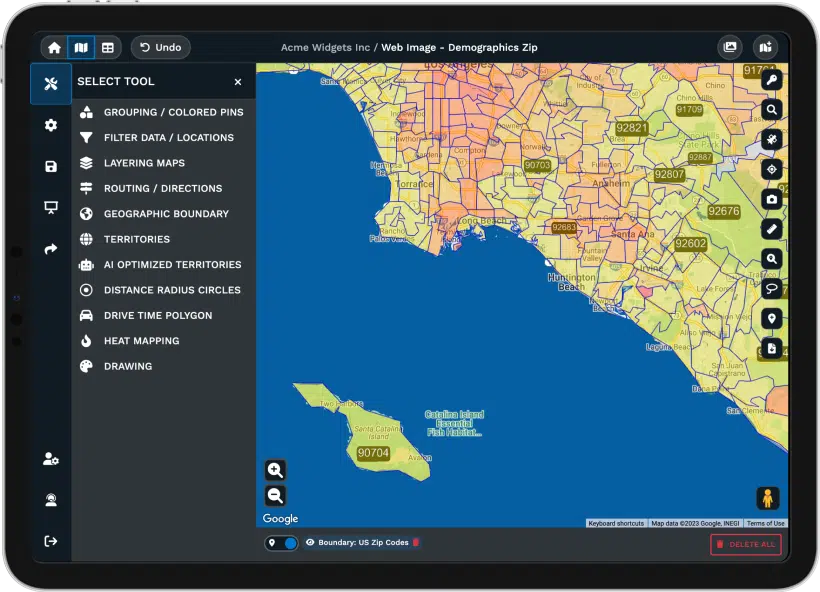Click the Undo button
The image size is (820, 592).
tap(160, 47)
